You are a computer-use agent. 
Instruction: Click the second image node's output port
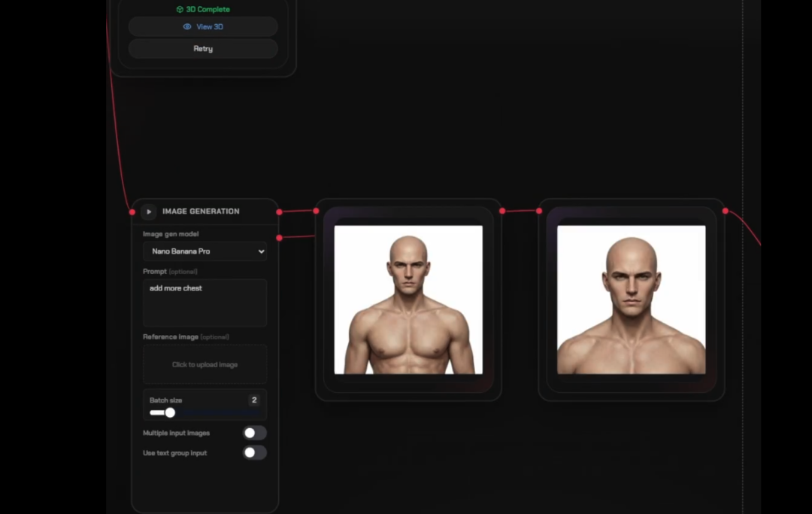coord(726,211)
